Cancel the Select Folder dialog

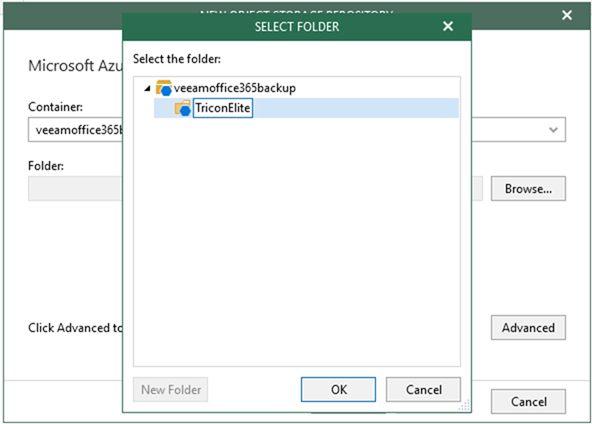pos(423,389)
